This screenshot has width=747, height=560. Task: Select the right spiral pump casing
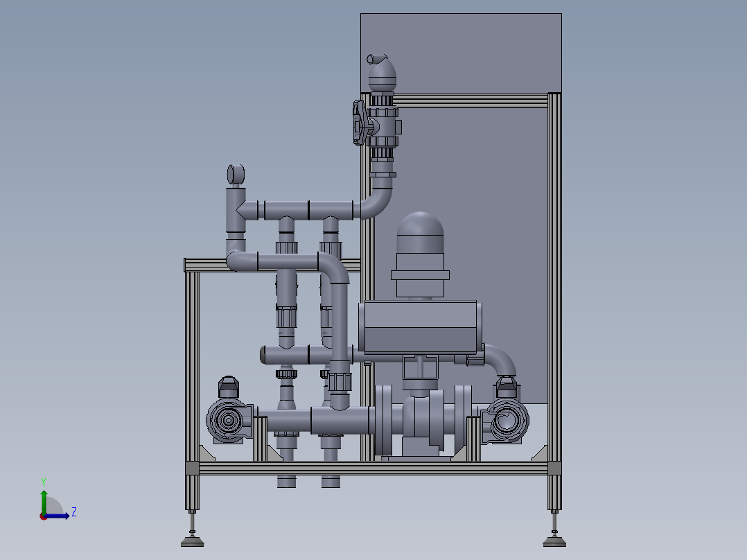pos(506,421)
